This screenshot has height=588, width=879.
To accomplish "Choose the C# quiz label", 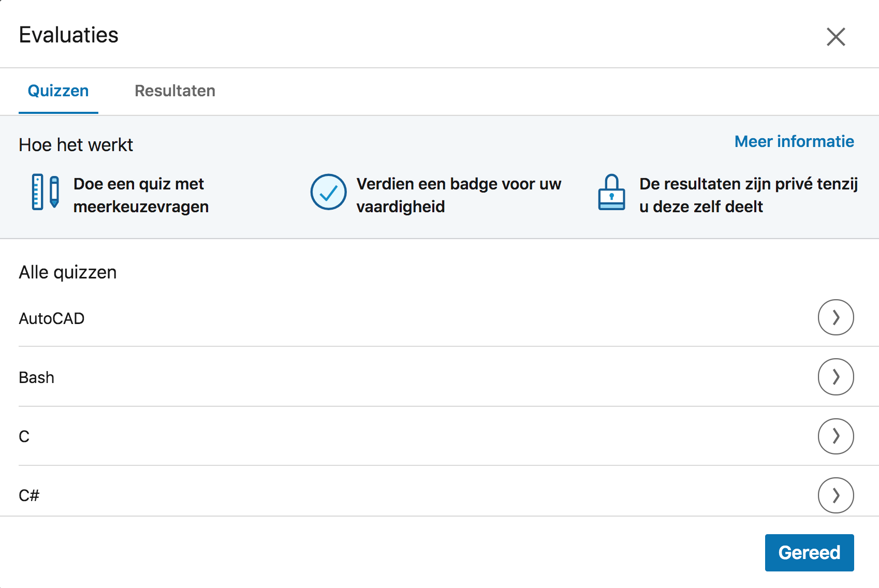I will coord(29,496).
